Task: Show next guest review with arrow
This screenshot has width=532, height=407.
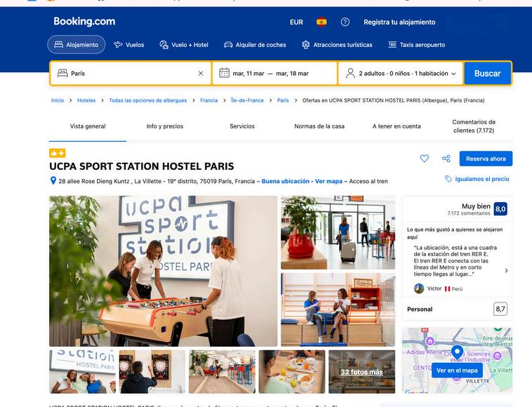Action: [x=506, y=270]
